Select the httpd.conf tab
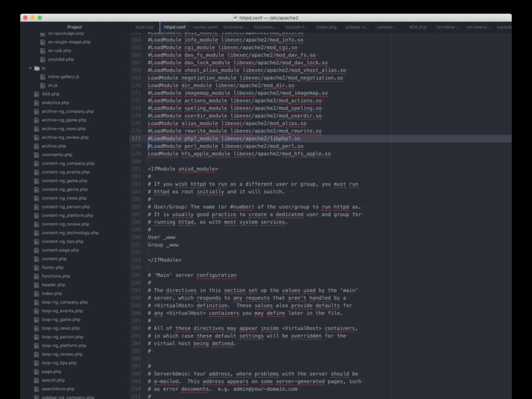 click(175, 27)
